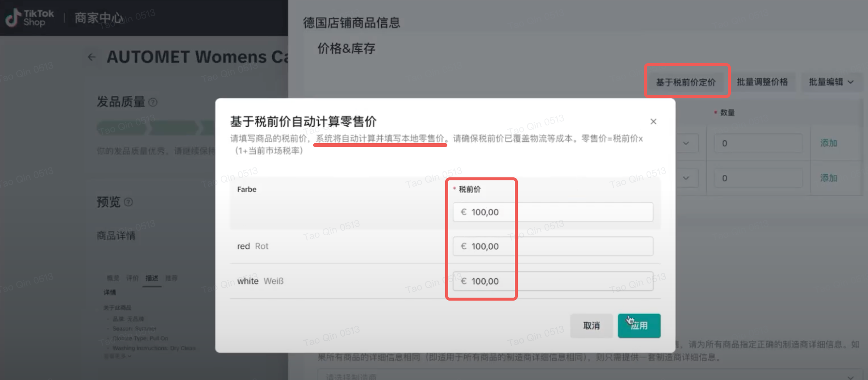Viewport: 868px width, 380px height.
Task: Click the 基于税前价定价 button
Action: click(x=685, y=82)
